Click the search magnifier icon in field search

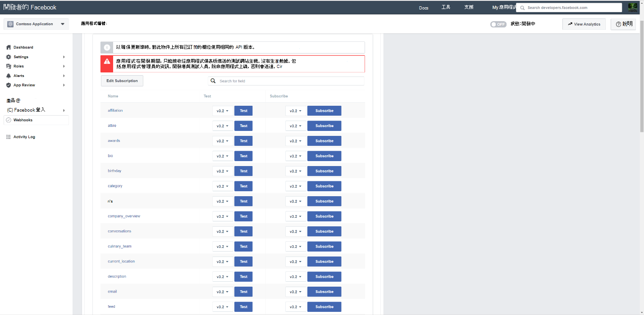pyautogui.click(x=213, y=81)
